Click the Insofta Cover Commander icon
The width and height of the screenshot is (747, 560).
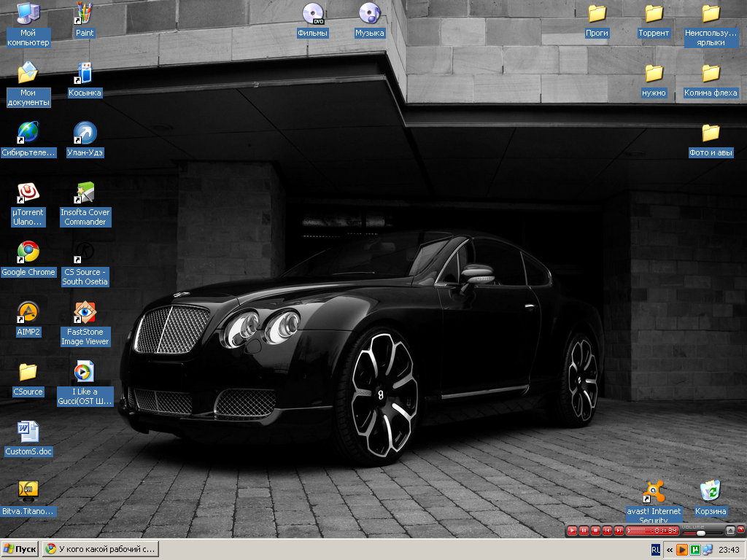click(x=85, y=192)
